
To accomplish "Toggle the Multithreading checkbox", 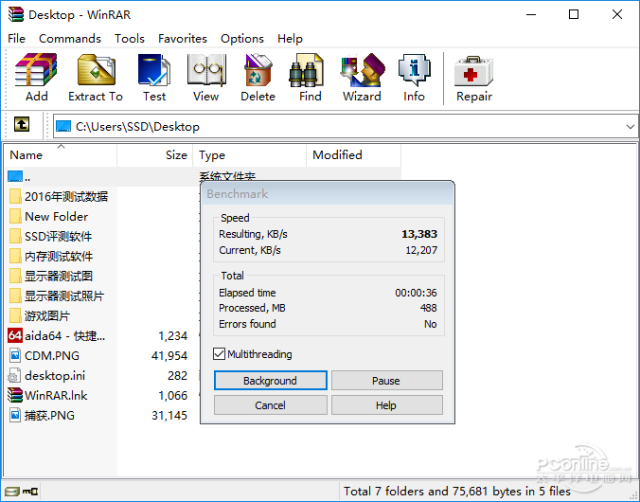I will click(219, 354).
